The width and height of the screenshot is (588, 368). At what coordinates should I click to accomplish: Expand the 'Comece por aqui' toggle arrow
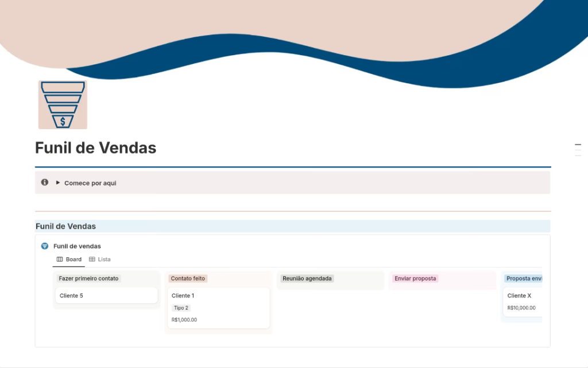pyautogui.click(x=58, y=183)
